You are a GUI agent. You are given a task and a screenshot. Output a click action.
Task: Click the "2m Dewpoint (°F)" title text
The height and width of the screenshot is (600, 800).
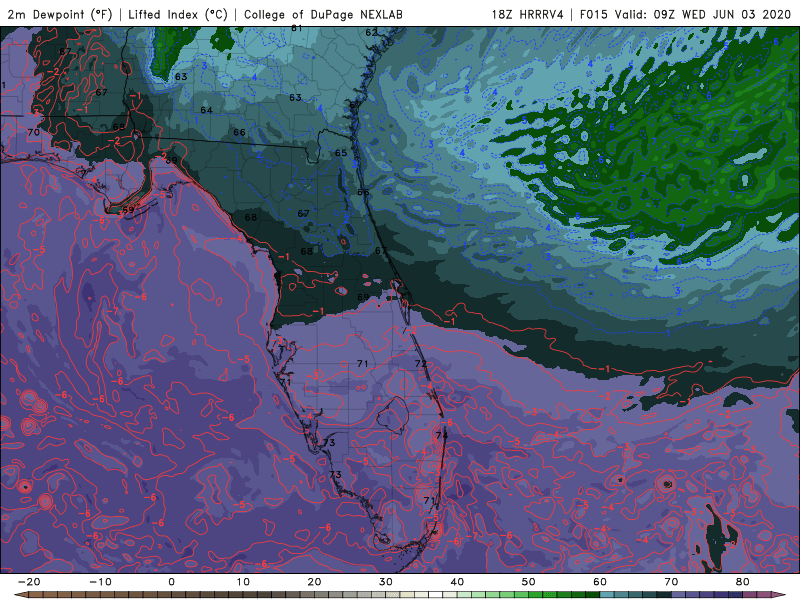tap(59, 14)
